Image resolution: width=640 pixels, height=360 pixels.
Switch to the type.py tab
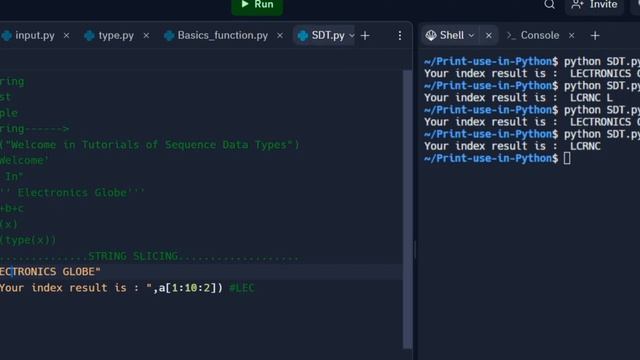tap(116, 36)
